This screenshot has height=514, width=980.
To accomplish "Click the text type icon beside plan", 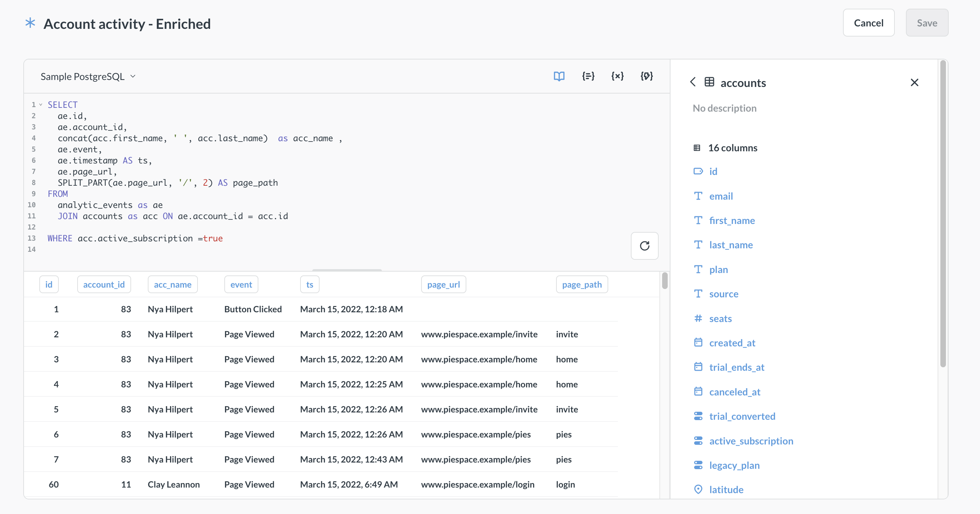I will click(x=698, y=269).
